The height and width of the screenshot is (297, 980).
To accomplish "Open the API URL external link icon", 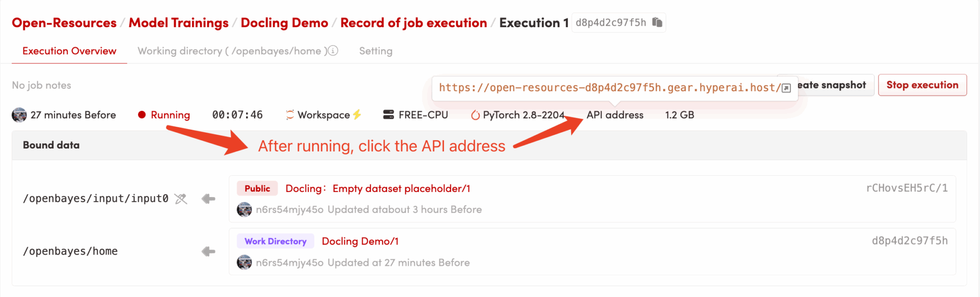I will [x=786, y=88].
